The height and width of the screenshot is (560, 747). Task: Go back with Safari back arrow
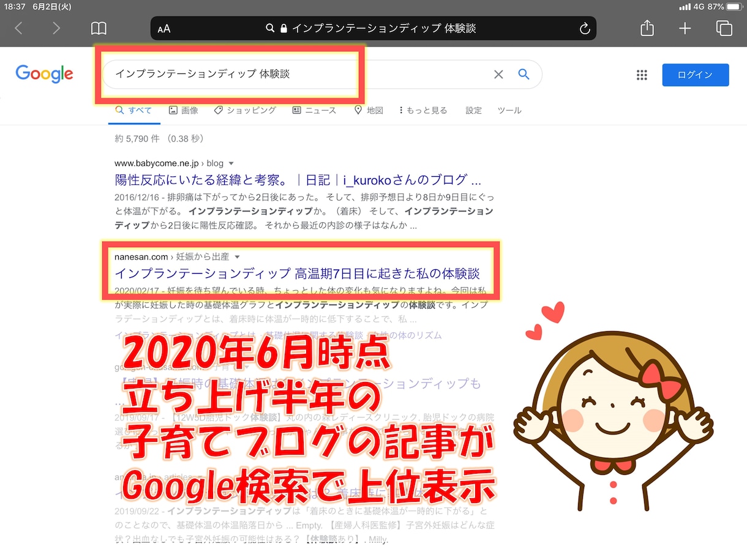(x=18, y=28)
